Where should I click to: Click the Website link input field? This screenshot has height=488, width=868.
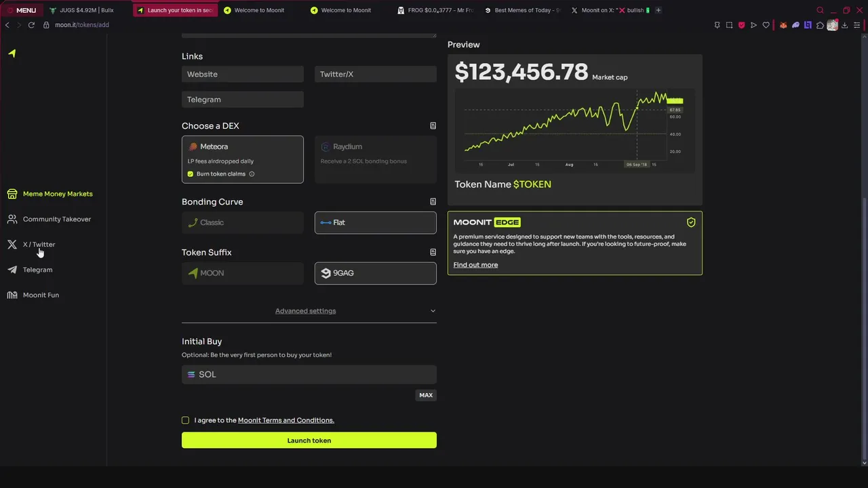coord(243,74)
